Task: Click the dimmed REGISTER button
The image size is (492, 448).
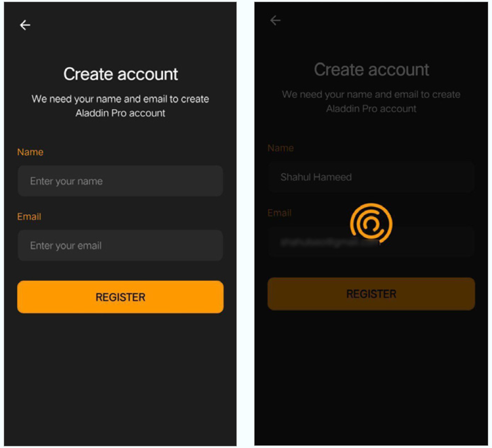Action: pos(371,294)
